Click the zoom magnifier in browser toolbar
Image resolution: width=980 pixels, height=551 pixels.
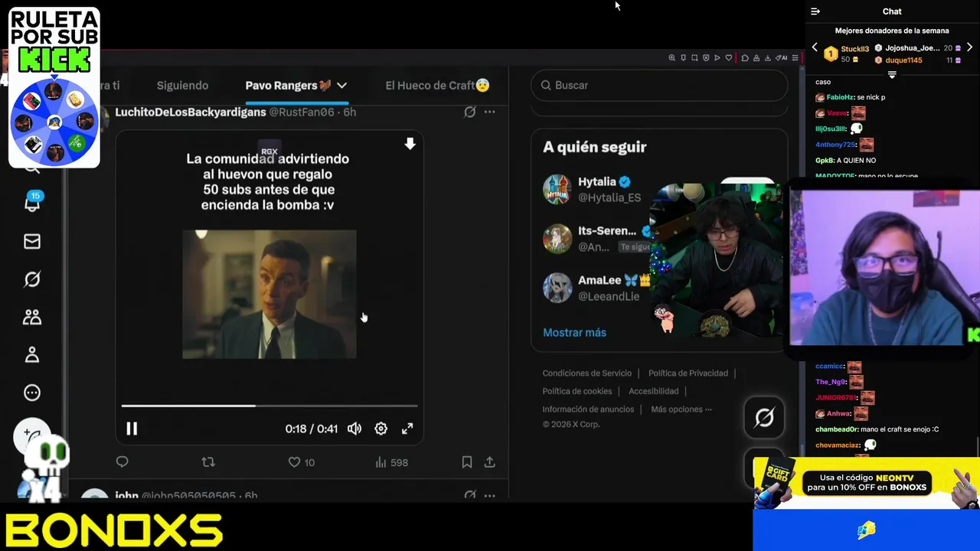point(671,57)
